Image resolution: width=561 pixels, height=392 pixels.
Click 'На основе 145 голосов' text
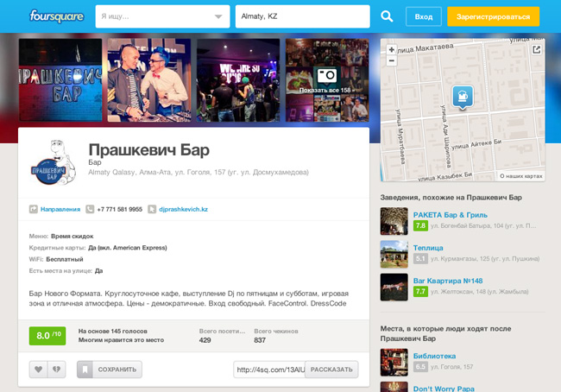113,332
